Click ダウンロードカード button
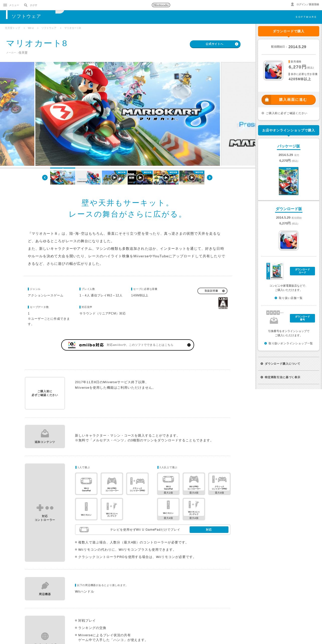The image size is (322, 644). (302, 271)
